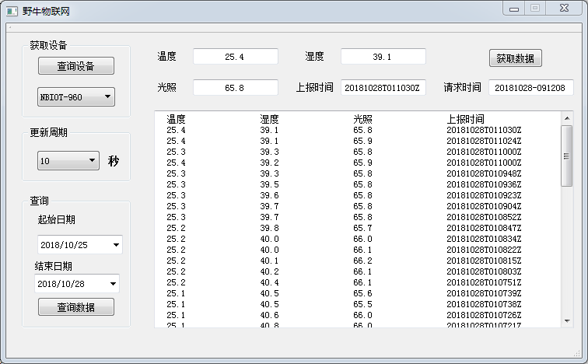This screenshot has width=588, height=364.
Task: Focus the 温度 field showing 25.4
Action: click(x=236, y=57)
